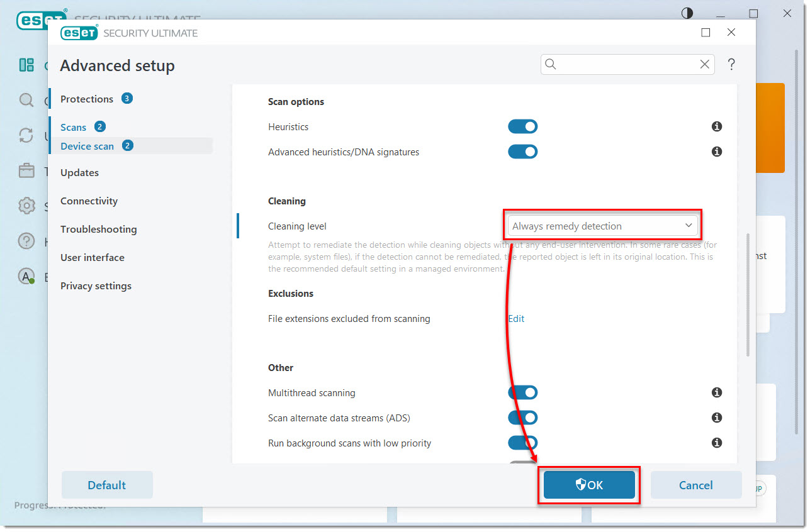
Task: Open Overview icon in main window sidebar
Action: coord(26,65)
